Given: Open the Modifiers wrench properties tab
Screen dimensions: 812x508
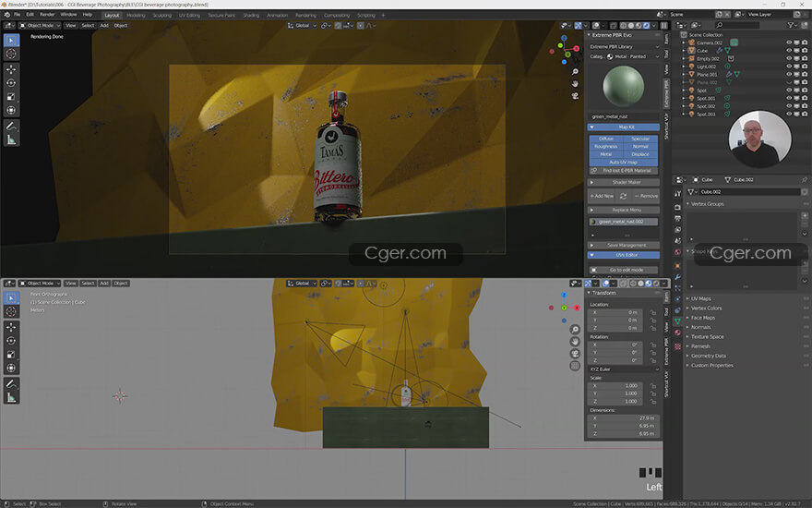Looking at the screenshot, I should (677, 277).
